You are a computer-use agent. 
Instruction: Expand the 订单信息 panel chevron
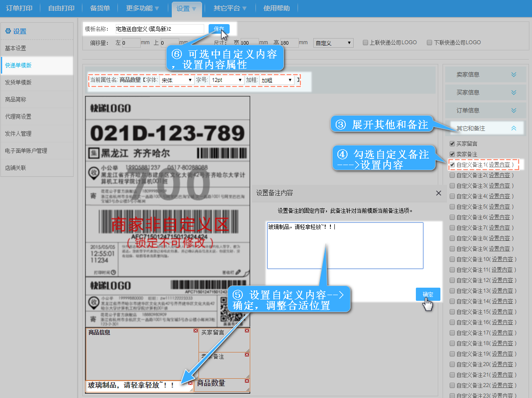click(x=514, y=110)
